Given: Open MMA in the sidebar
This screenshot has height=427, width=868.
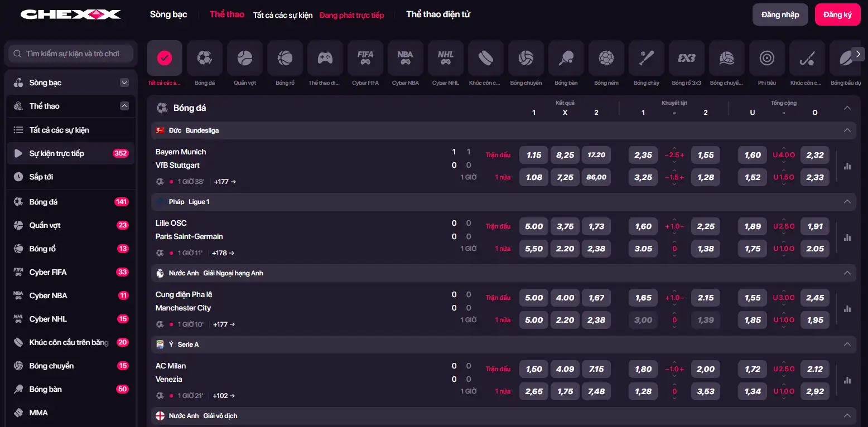Looking at the screenshot, I should (71, 413).
